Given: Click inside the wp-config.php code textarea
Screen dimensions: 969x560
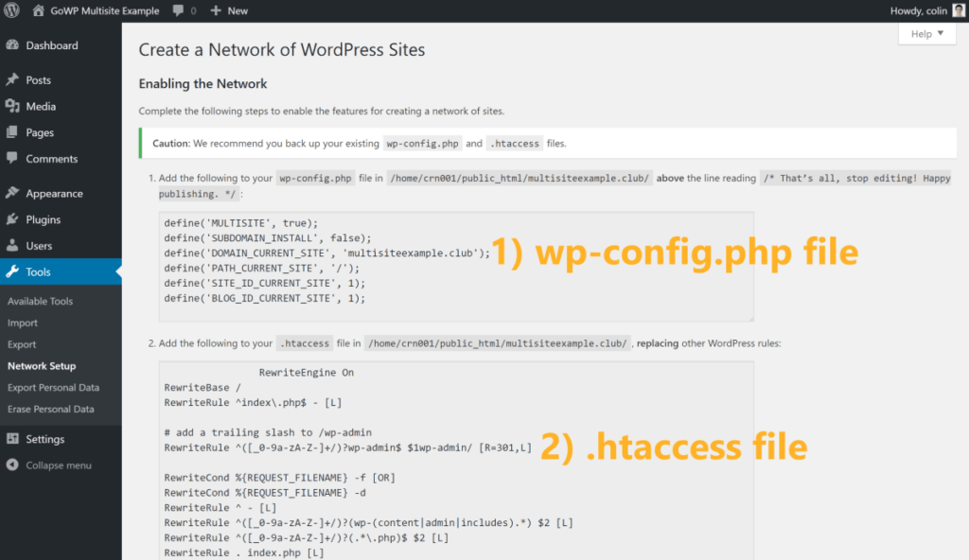Looking at the screenshot, I should (456, 267).
